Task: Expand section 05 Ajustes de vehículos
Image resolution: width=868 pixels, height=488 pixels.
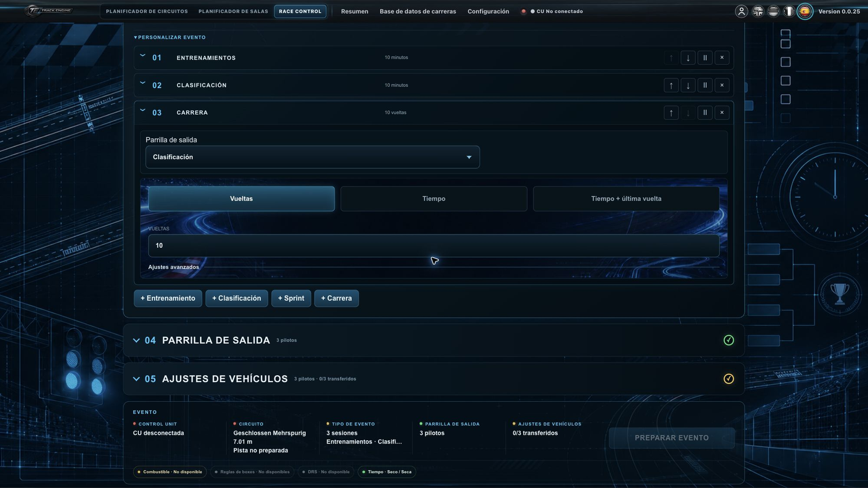Action: (x=136, y=379)
